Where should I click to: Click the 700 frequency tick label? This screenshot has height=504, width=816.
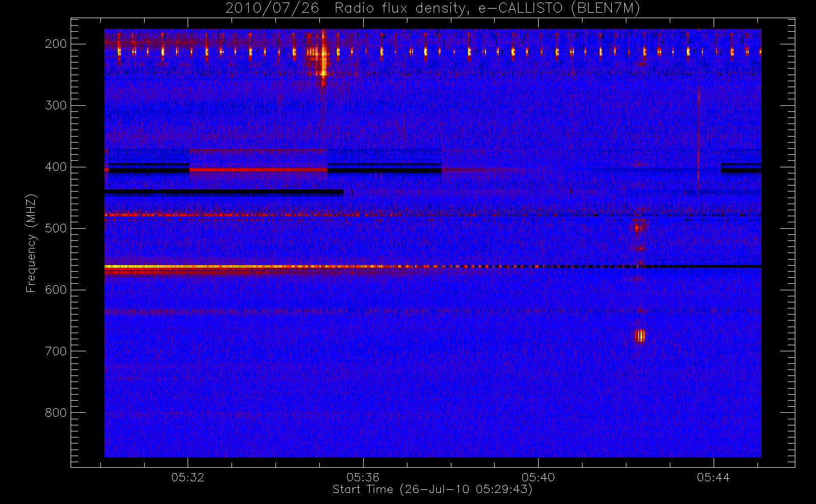coord(55,351)
